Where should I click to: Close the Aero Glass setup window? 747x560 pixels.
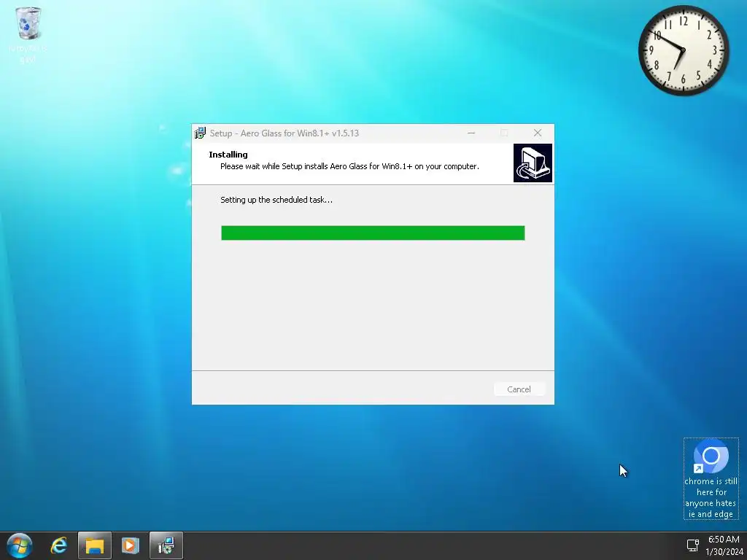(538, 133)
